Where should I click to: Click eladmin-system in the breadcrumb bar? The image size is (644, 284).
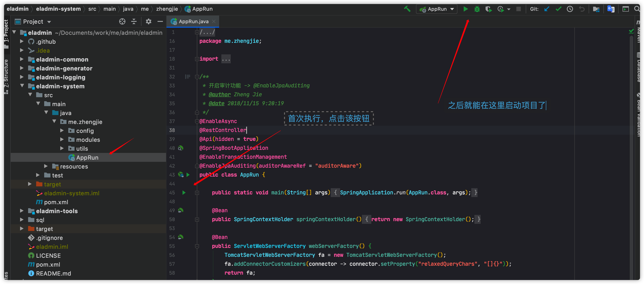pos(58,9)
